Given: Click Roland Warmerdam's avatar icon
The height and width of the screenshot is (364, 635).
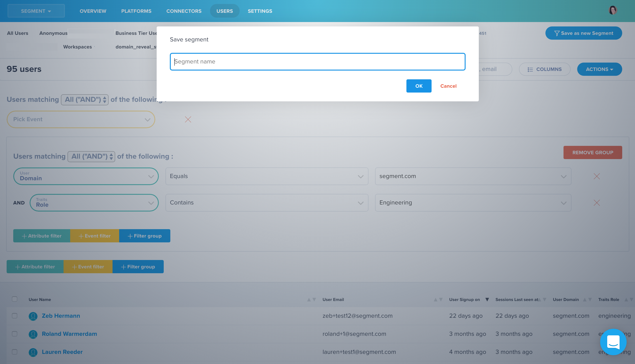Looking at the screenshot, I should (x=33, y=334).
